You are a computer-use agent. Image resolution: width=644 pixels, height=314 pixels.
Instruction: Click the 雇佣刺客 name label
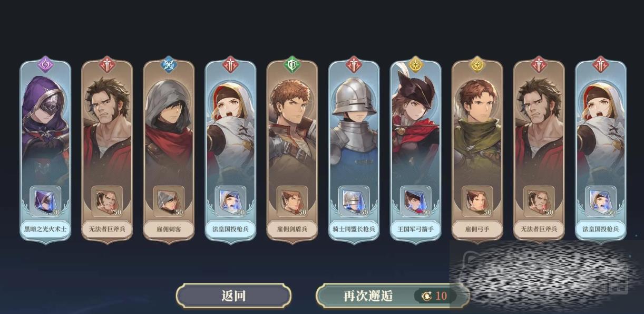pyautogui.click(x=169, y=230)
